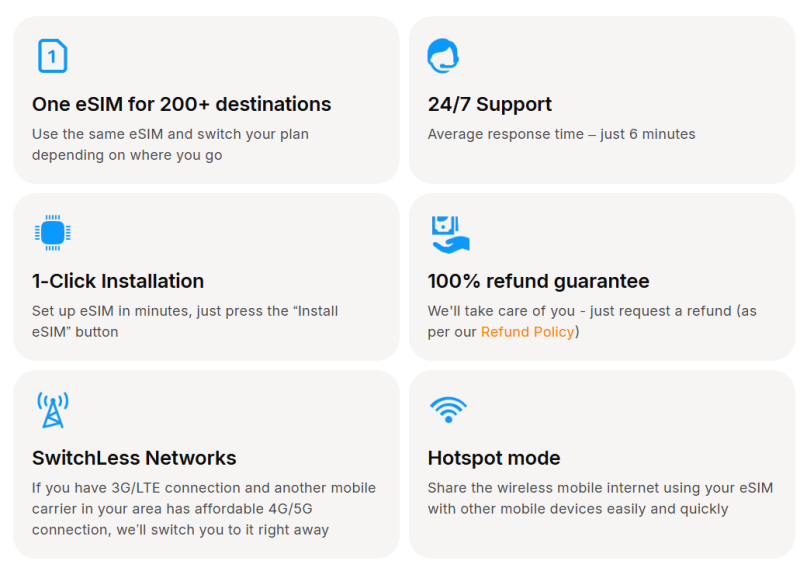Click the "24/7 Support" heading
Image resolution: width=800 pixels, height=571 pixels.
[x=489, y=104]
